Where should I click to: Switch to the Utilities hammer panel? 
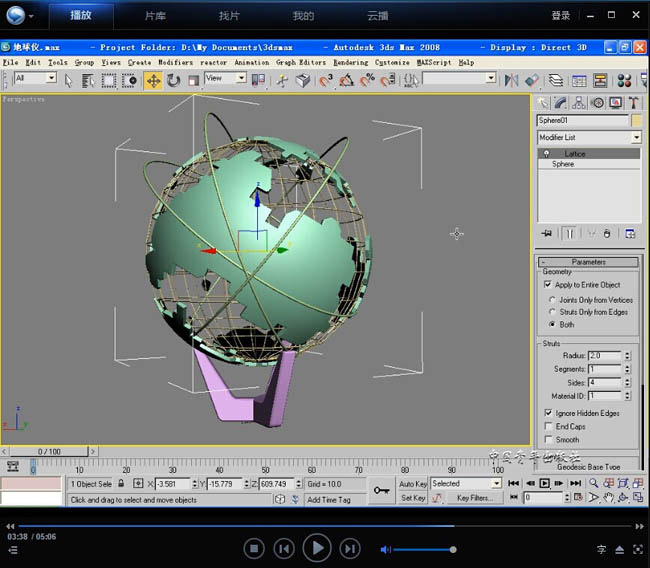click(633, 102)
